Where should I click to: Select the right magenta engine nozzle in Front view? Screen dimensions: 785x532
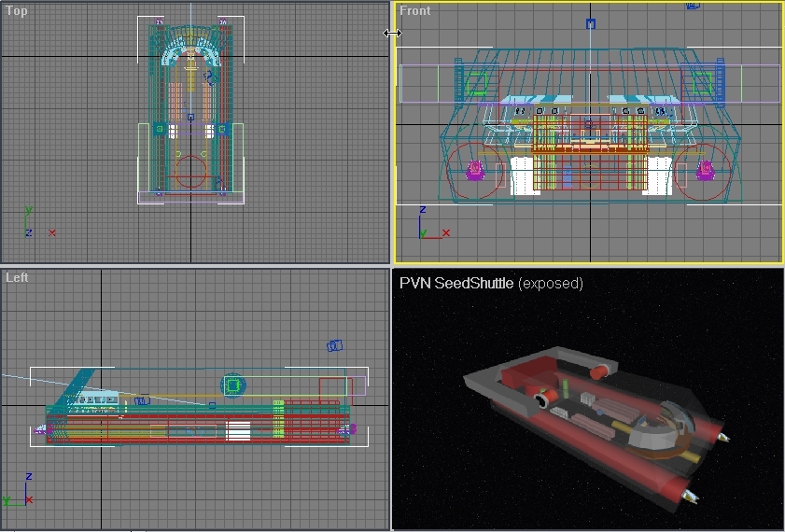[704, 170]
